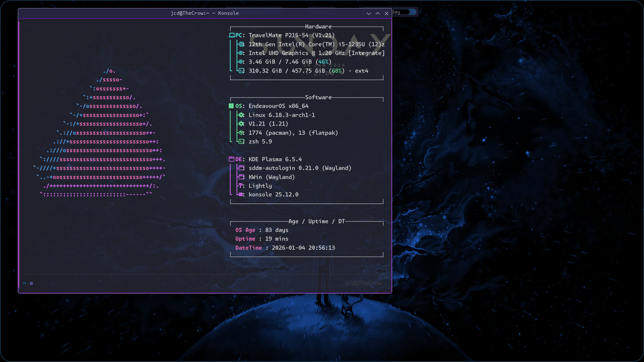This screenshot has height=362, width=644.
Task: Click the memory value "3.46 GiB / 7.46 GiB"
Action: 280,62
